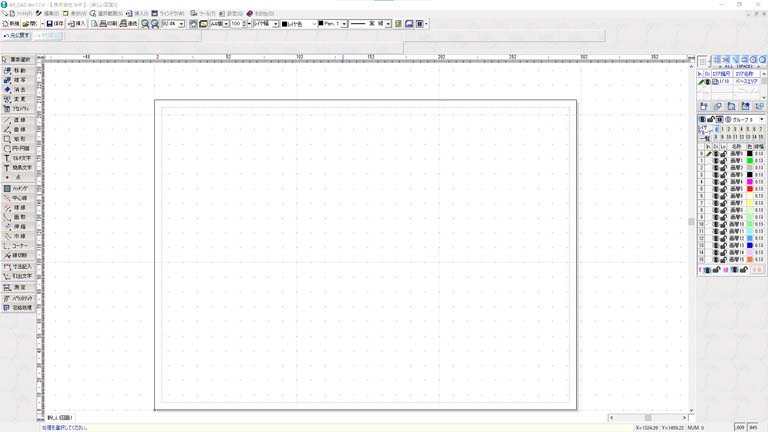Open the レイヤ色 color dropdown
This screenshot has width=768, height=432.
[x=314, y=24]
